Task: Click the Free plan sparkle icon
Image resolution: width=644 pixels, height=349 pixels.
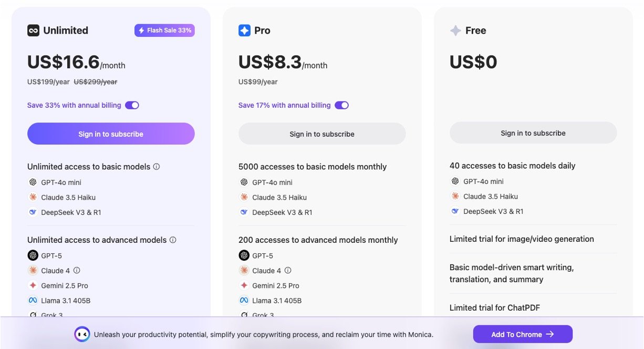Action: pyautogui.click(x=455, y=30)
